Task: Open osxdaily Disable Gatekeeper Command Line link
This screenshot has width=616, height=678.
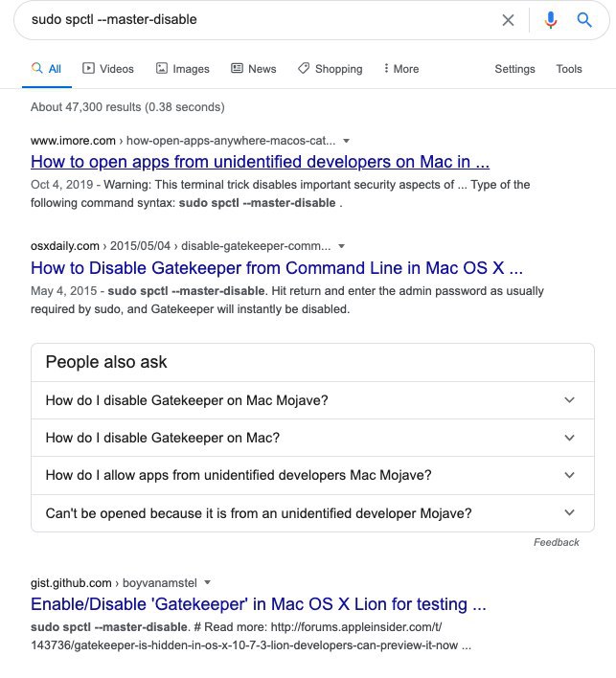Action: [x=277, y=267]
